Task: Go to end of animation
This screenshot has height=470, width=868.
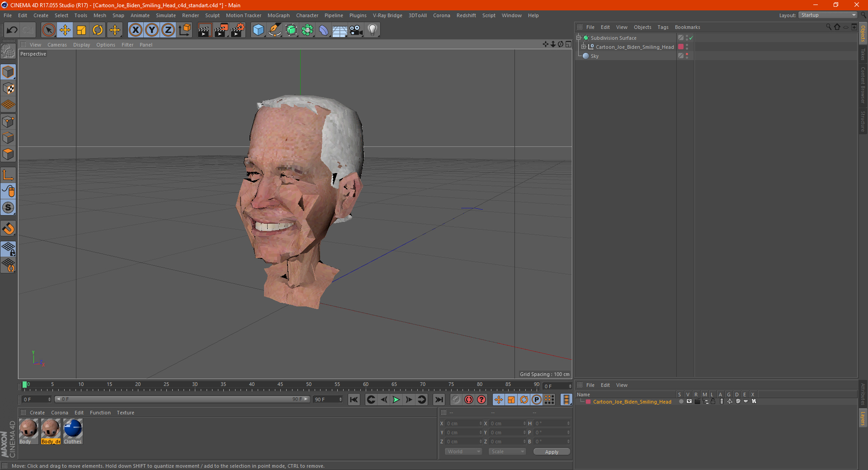Action: [x=439, y=399]
